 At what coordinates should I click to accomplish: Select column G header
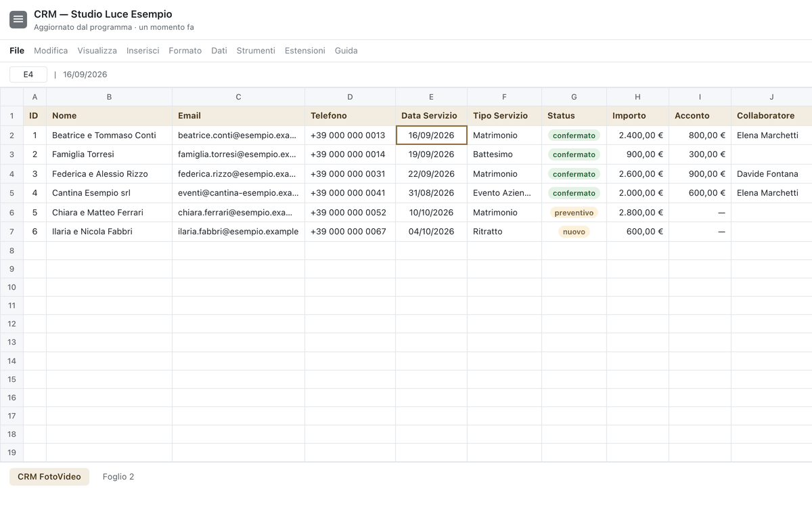click(x=574, y=97)
